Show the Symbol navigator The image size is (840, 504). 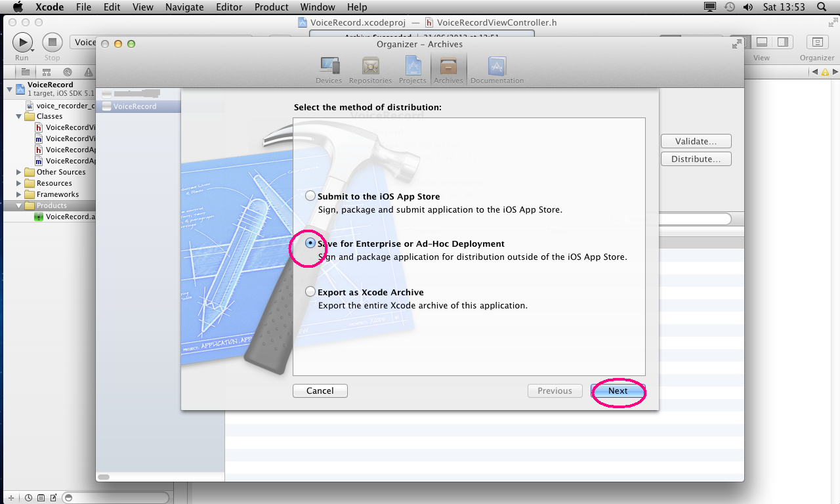tap(47, 72)
